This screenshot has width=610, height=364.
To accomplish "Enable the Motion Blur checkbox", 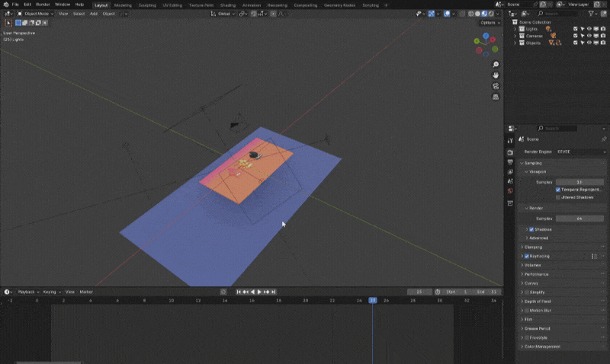I will [x=527, y=310].
